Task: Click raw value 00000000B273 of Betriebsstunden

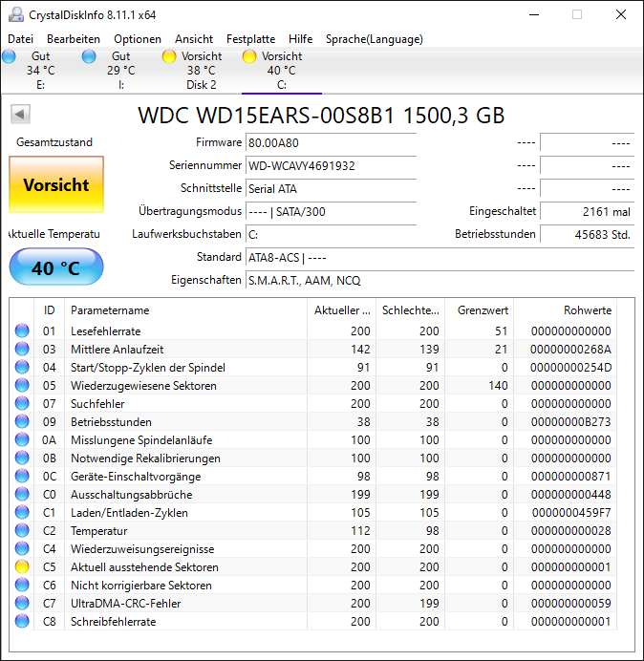Action: click(x=570, y=422)
